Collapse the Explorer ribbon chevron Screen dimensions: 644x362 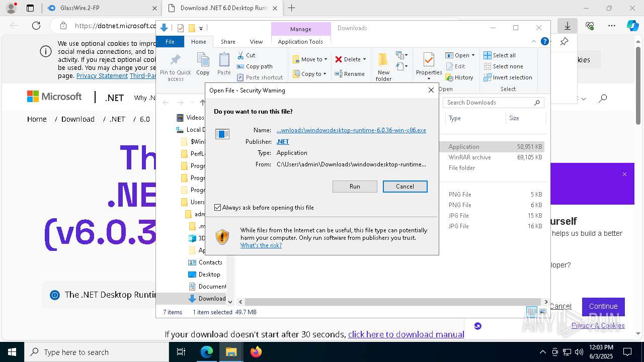534,42
